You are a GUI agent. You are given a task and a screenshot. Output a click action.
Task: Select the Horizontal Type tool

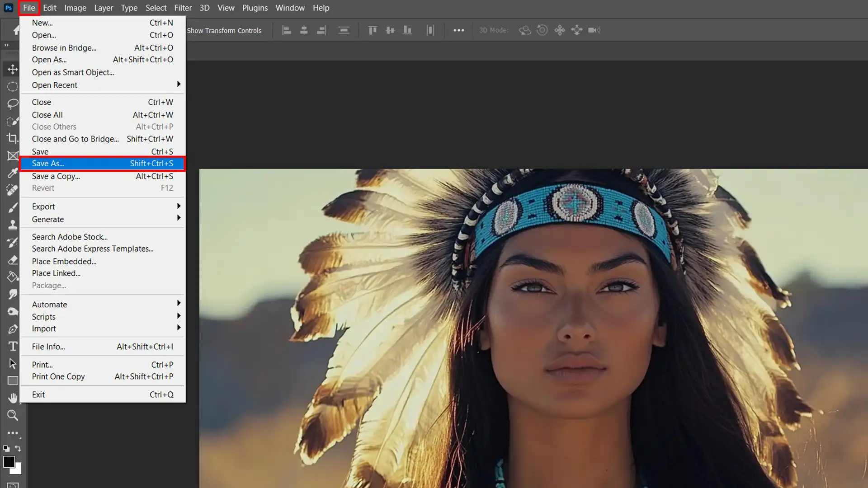pos(13,346)
